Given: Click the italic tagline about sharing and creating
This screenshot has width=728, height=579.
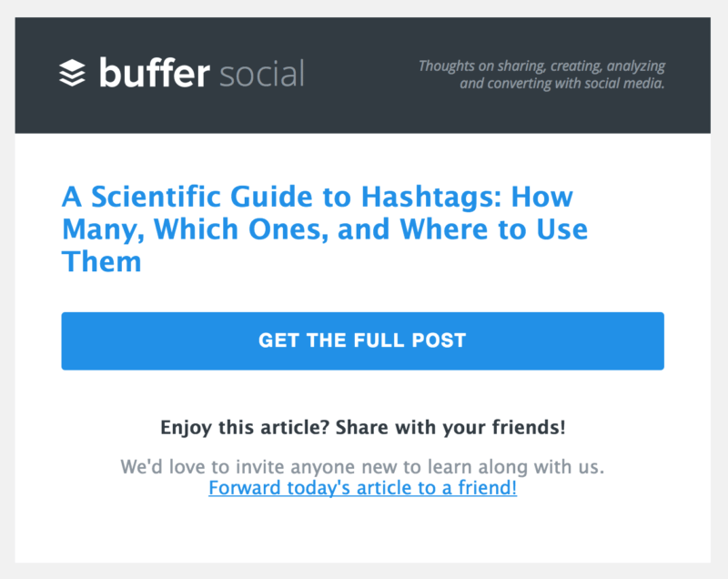Looking at the screenshot, I should tap(541, 74).
